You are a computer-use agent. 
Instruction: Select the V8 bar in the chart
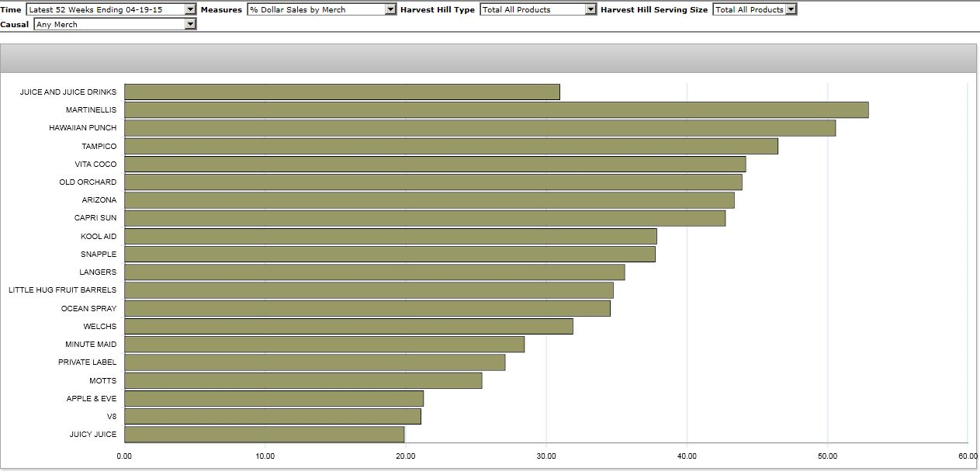[x=272, y=416]
